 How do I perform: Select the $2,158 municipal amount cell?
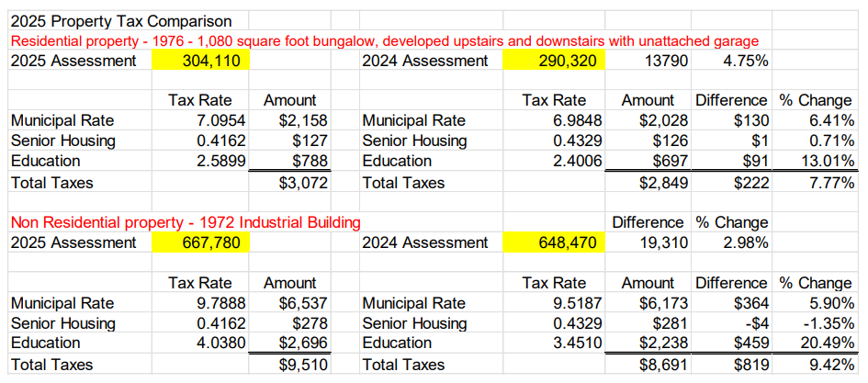[303, 120]
